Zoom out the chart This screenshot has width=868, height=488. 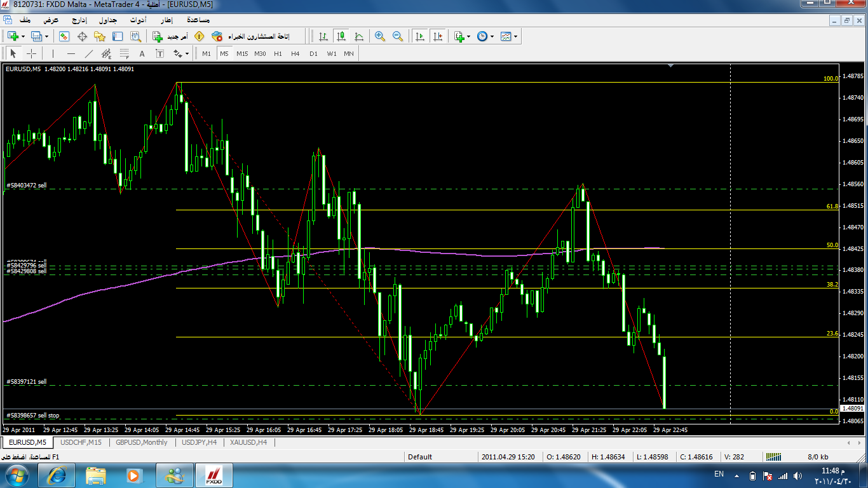[x=398, y=37]
